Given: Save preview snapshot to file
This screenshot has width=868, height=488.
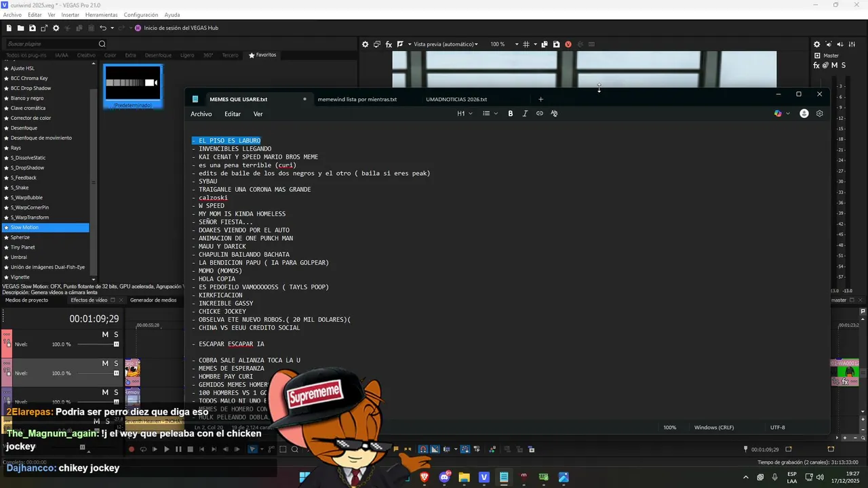Looking at the screenshot, I should (x=556, y=44).
